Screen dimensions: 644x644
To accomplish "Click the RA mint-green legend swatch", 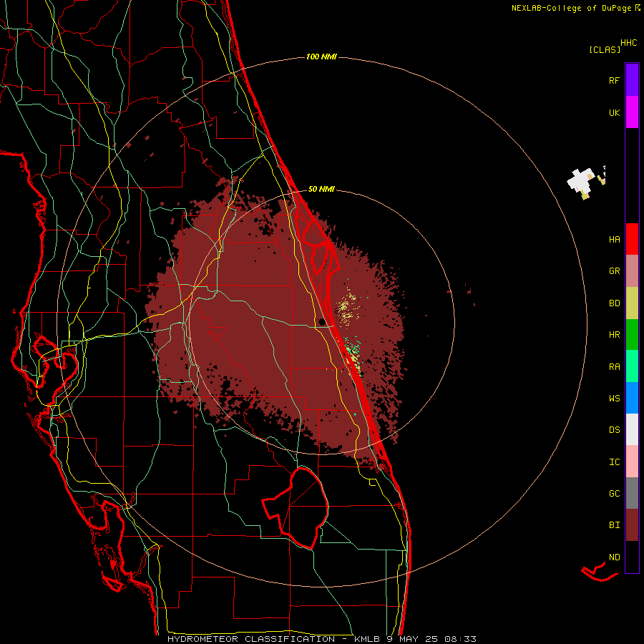I will point(632,366).
